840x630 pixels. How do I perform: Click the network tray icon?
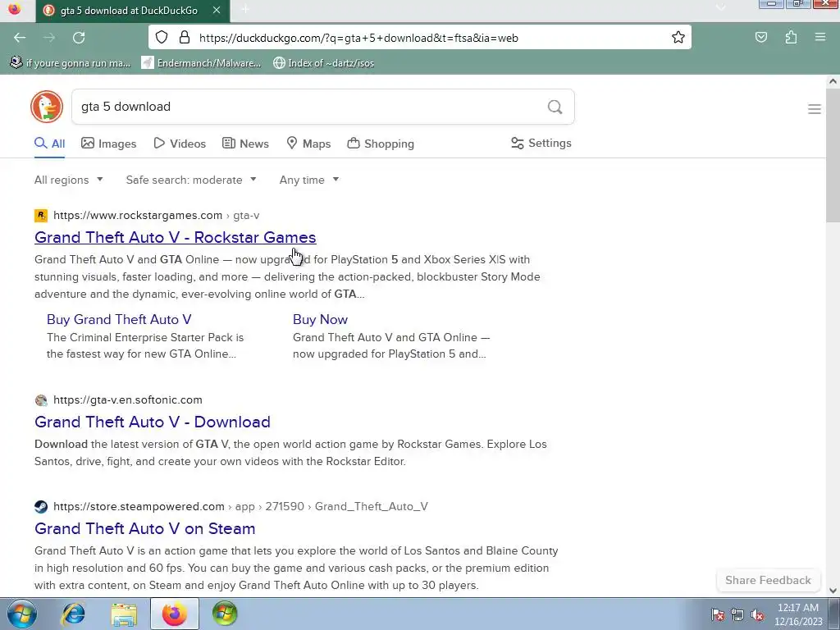pos(737,615)
